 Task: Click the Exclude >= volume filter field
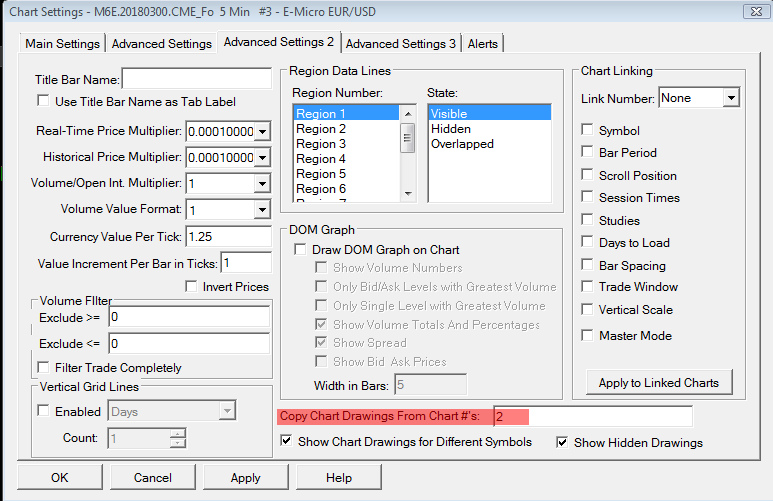189,317
